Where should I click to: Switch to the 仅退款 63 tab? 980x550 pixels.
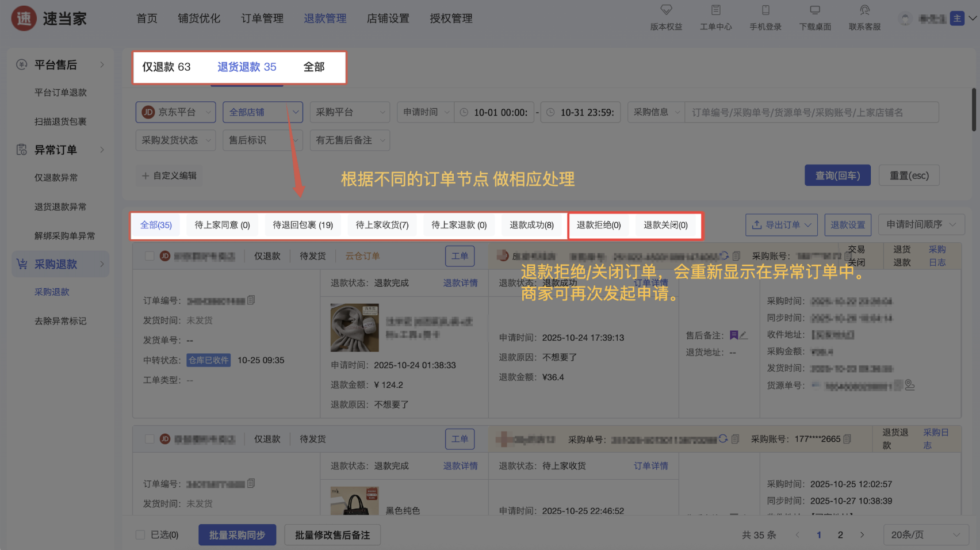(x=166, y=67)
